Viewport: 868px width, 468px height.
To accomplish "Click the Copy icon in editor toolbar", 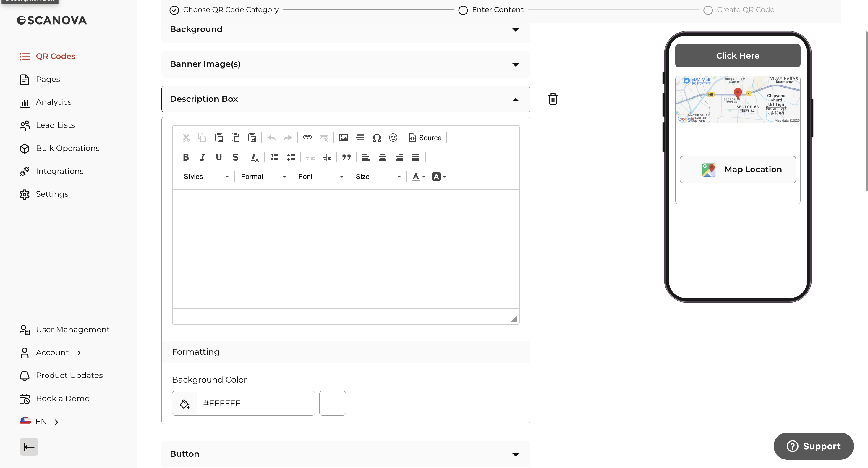I will click(202, 138).
